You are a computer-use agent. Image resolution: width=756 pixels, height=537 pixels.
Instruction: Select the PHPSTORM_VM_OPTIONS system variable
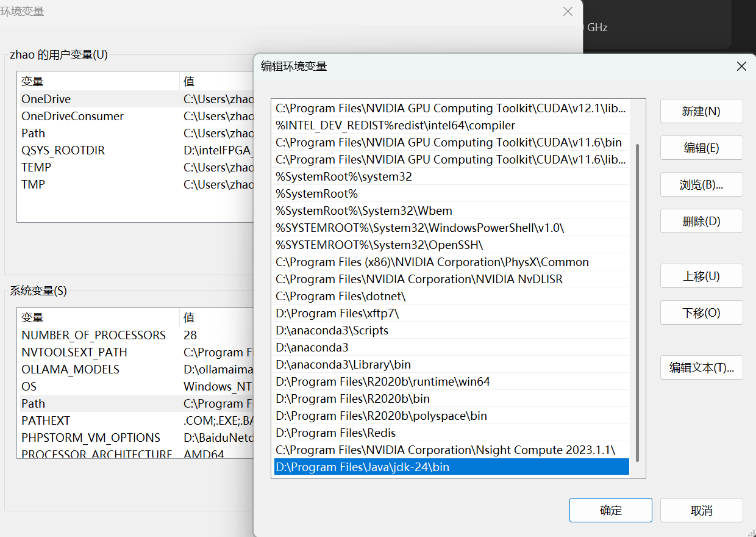tap(135, 438)
